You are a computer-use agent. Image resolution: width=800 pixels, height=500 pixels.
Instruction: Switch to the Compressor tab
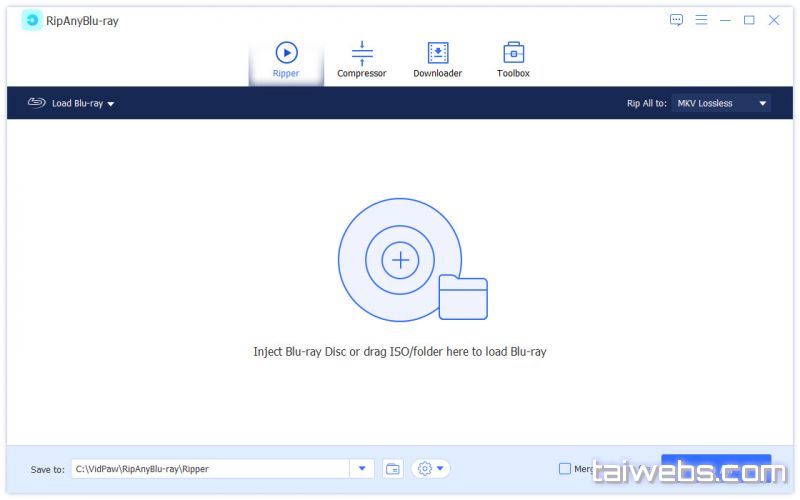(361, 60)
